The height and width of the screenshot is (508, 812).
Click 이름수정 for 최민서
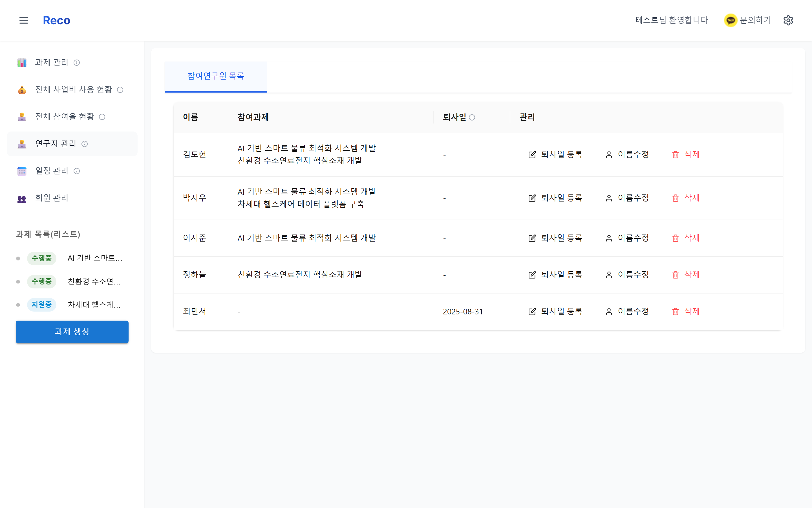[627, 312]
